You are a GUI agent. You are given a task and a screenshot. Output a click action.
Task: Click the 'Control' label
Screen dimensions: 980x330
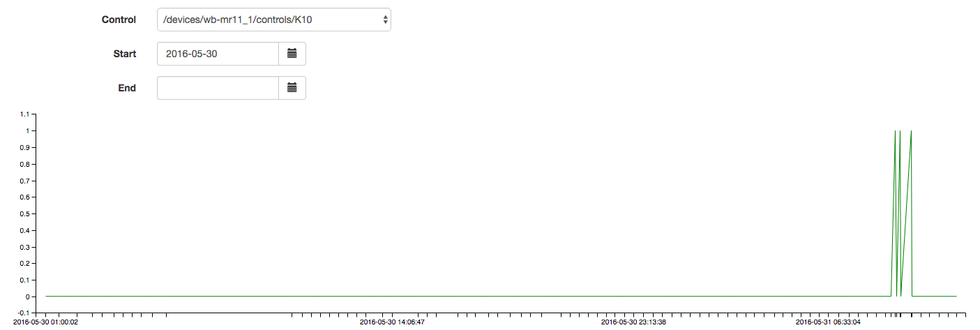[119, 20]
